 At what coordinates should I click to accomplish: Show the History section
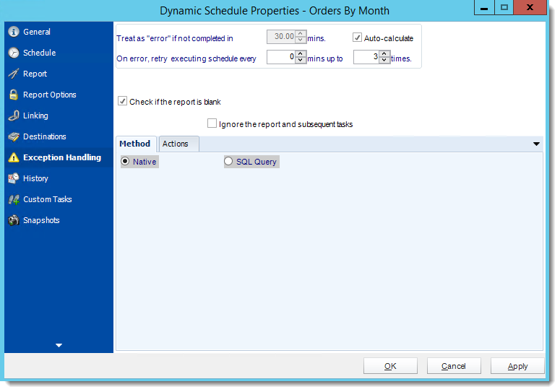tap(35, 178)
